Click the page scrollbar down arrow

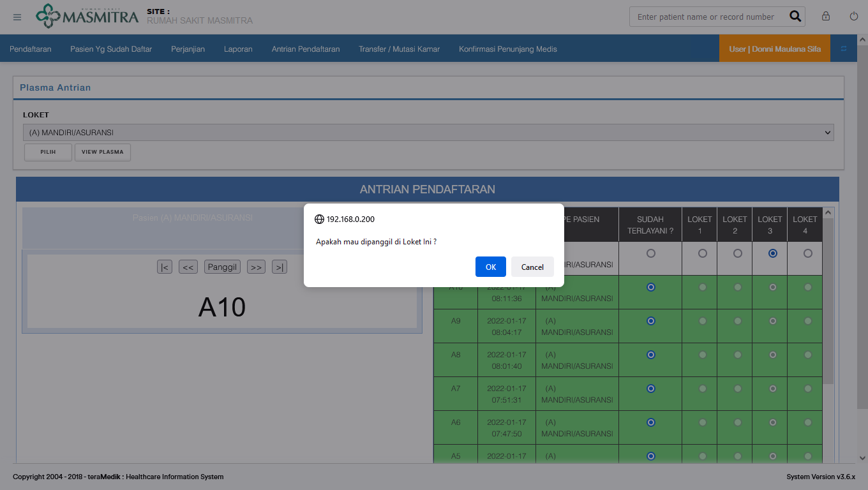(x=862, y=458)
